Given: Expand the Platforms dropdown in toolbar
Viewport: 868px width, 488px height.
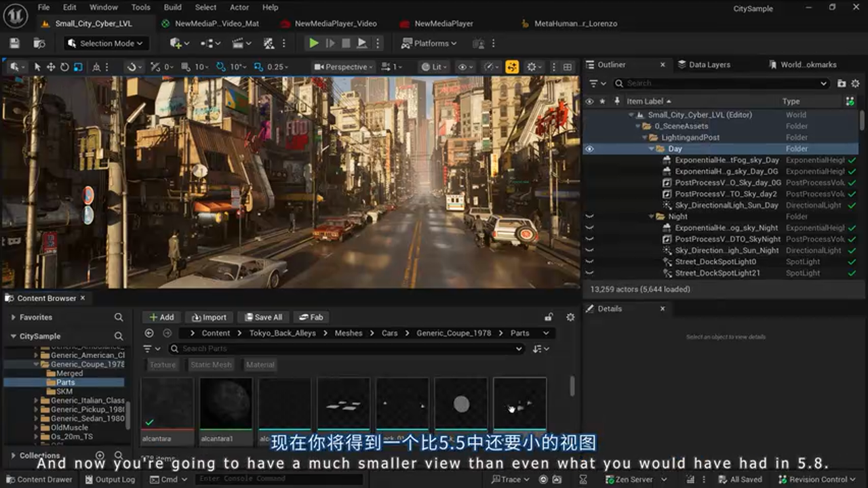Looking at the screenshot, I should [x=429, y=43].
